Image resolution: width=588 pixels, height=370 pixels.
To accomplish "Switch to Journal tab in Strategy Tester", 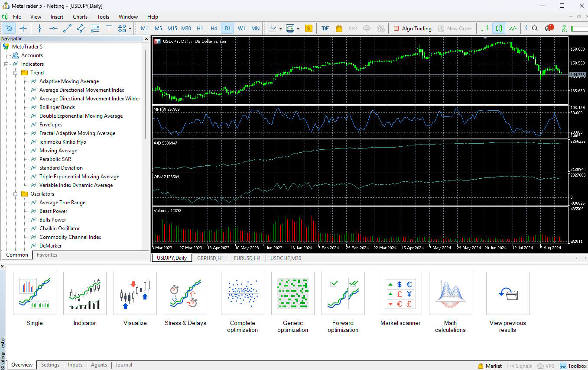I will click(x=123, y=365).
